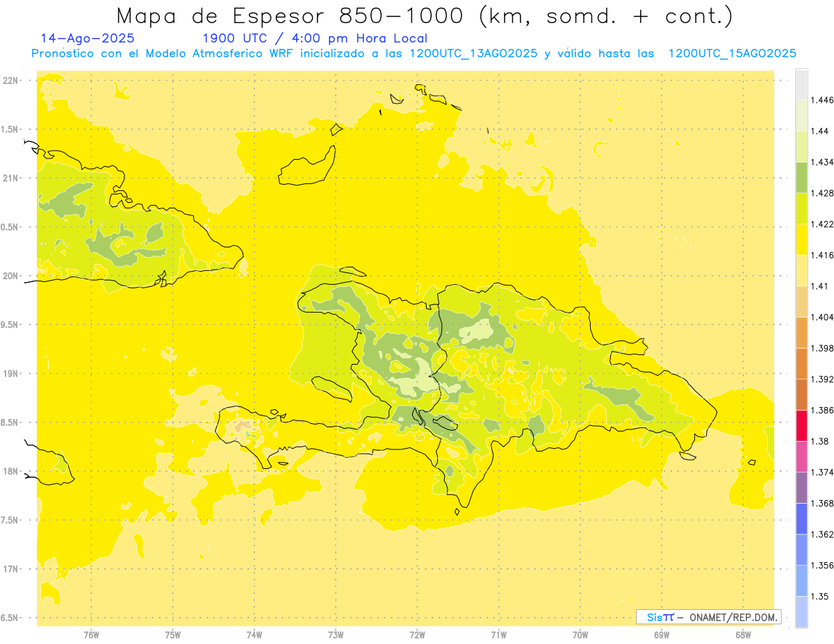Click the longitude label '68W'
The image size is (834, 644).
coord(743,635)
